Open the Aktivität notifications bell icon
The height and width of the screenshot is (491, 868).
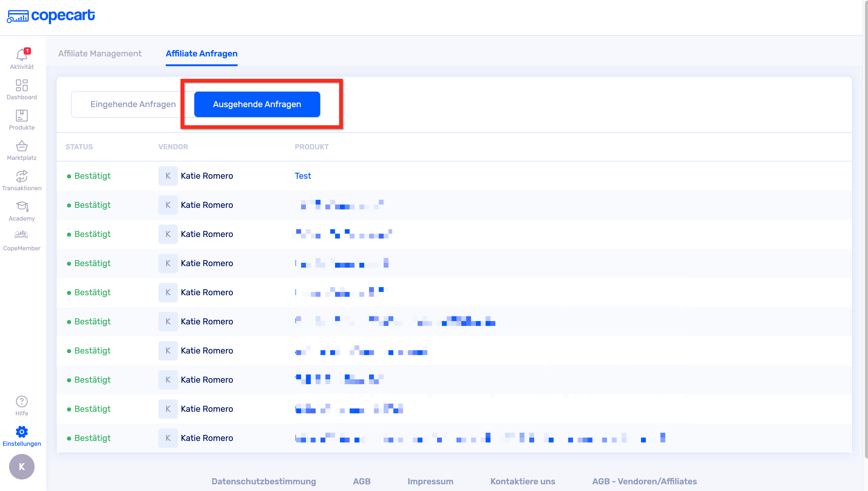[22, 55]
